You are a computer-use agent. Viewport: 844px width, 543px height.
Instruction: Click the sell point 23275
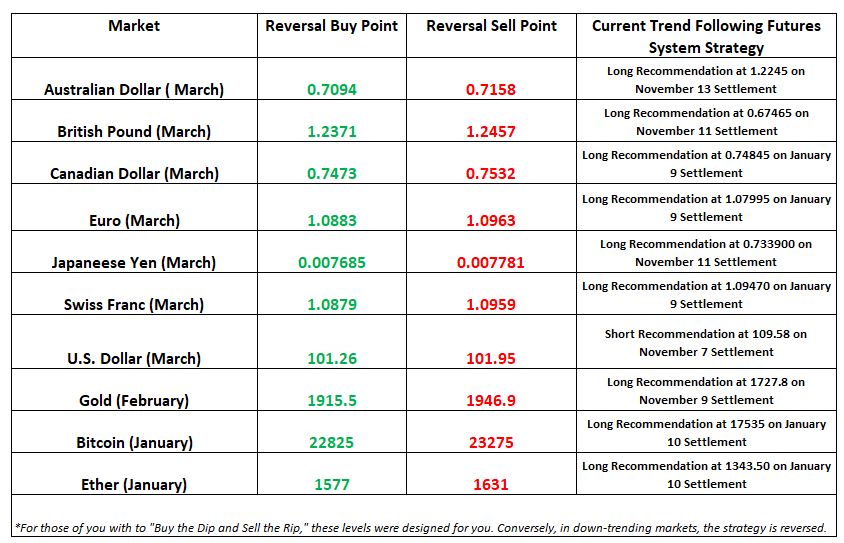point(491,442)
